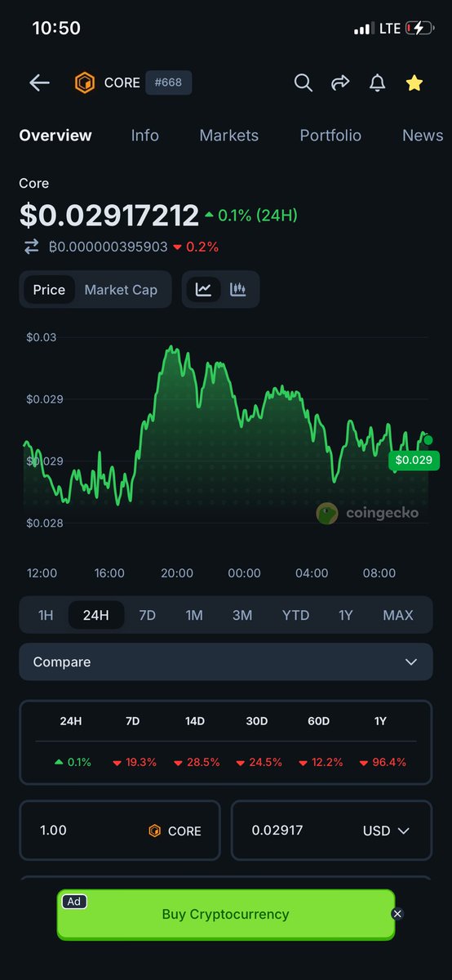Choose the 1Y time range
This screenshot has height=980, width=452.
(x=346, y=615)
